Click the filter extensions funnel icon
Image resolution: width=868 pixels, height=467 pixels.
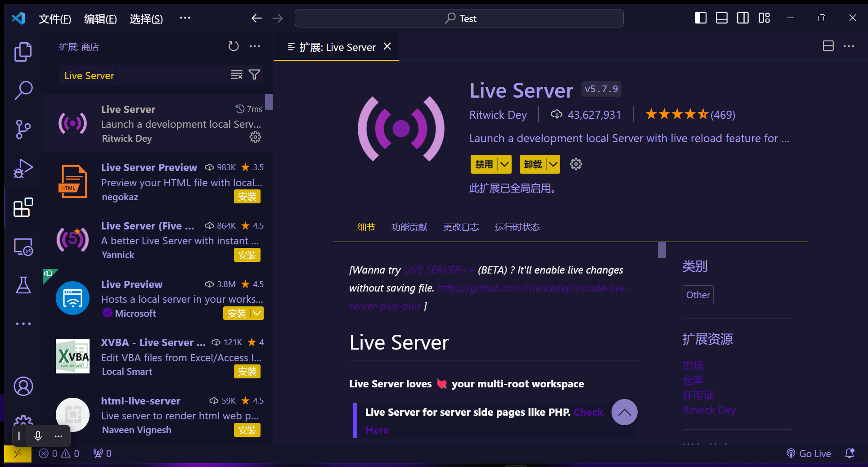click(255, 75)
